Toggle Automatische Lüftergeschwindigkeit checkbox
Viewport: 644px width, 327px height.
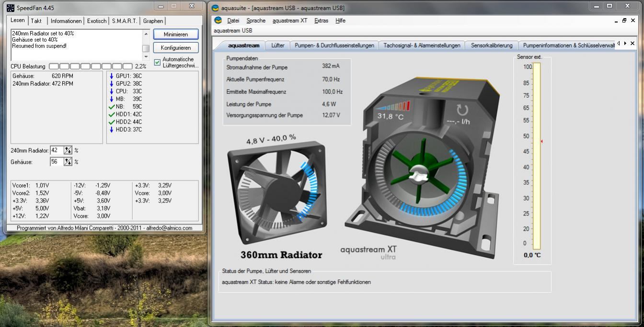157,62
